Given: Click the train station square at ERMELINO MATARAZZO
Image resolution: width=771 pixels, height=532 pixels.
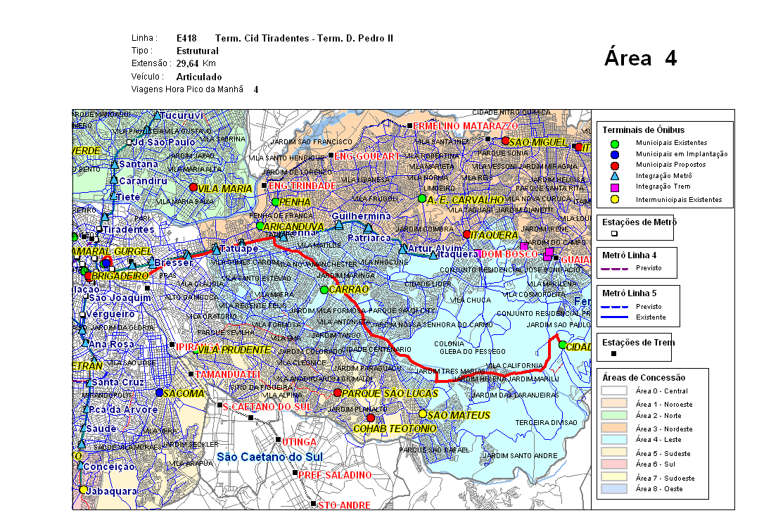Looking at the screenshot, I should (x=409, y=126).
